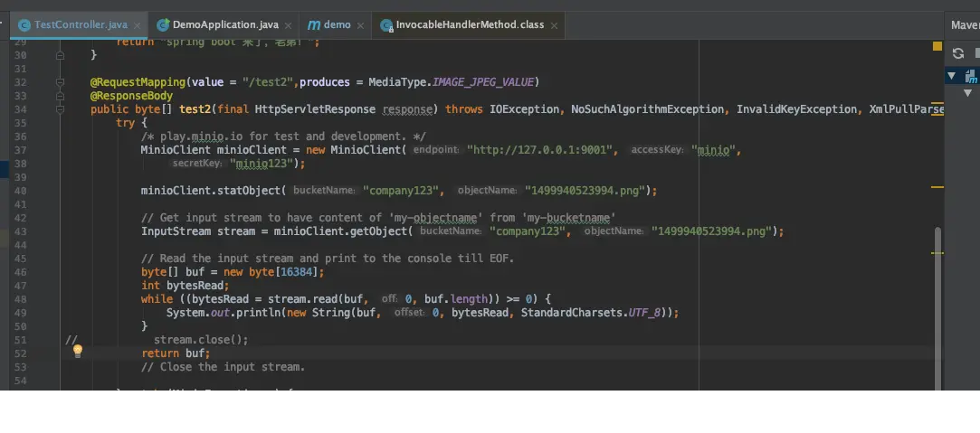The width and height of the screenshot is (980, 433).
Task: Click the play.minio.io comment line
Action: [x=284, y=136]
